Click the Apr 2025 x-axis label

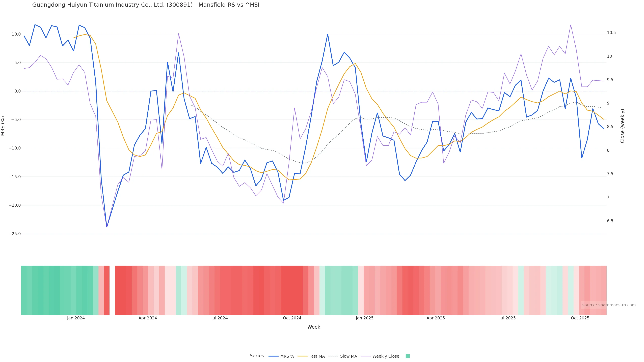[436, 318]
